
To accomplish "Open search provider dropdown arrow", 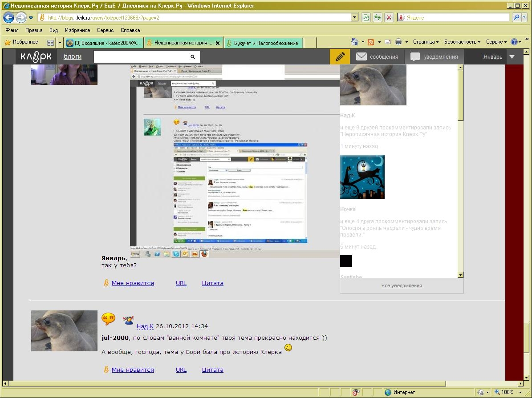I will (x=524, y=17).
